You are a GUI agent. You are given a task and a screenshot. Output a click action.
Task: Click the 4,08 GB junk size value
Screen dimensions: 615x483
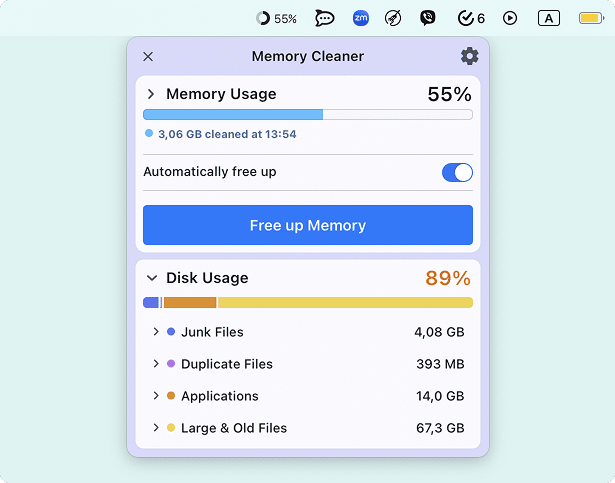coord(439,332)
